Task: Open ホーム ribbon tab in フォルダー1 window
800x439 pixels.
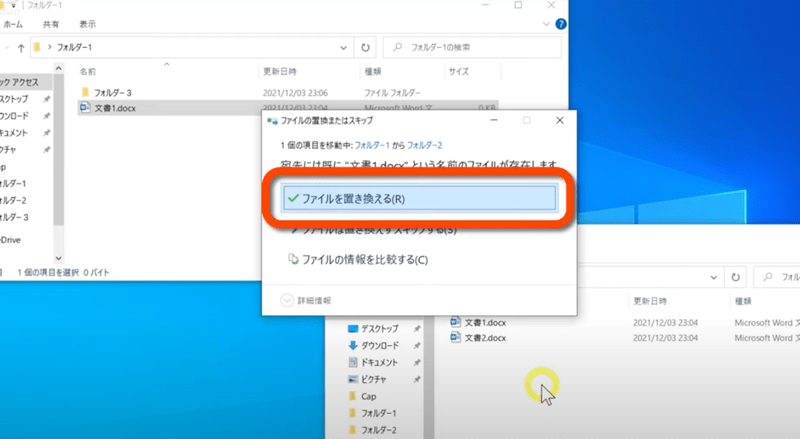Action: [13, 24]
